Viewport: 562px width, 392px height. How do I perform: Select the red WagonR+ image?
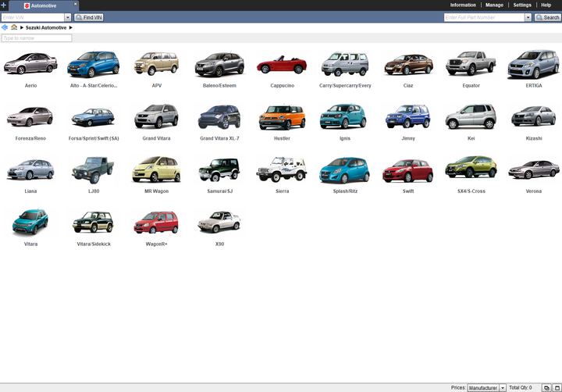[156, 222]
